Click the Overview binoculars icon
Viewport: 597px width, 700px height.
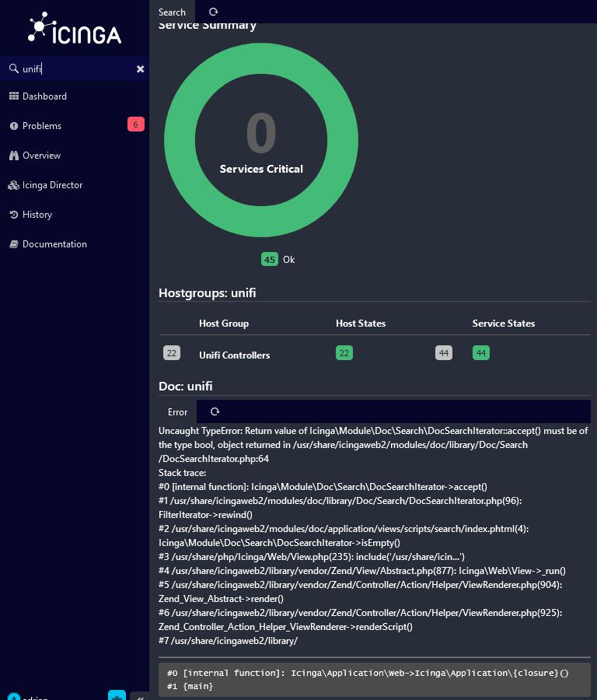(x=14, y=155)
